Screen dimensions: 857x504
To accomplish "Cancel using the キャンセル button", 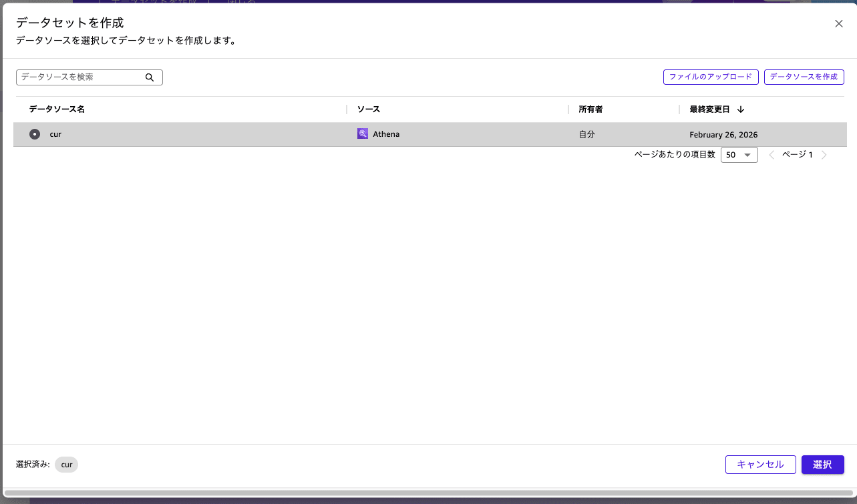I will click(x=760, y=464).
